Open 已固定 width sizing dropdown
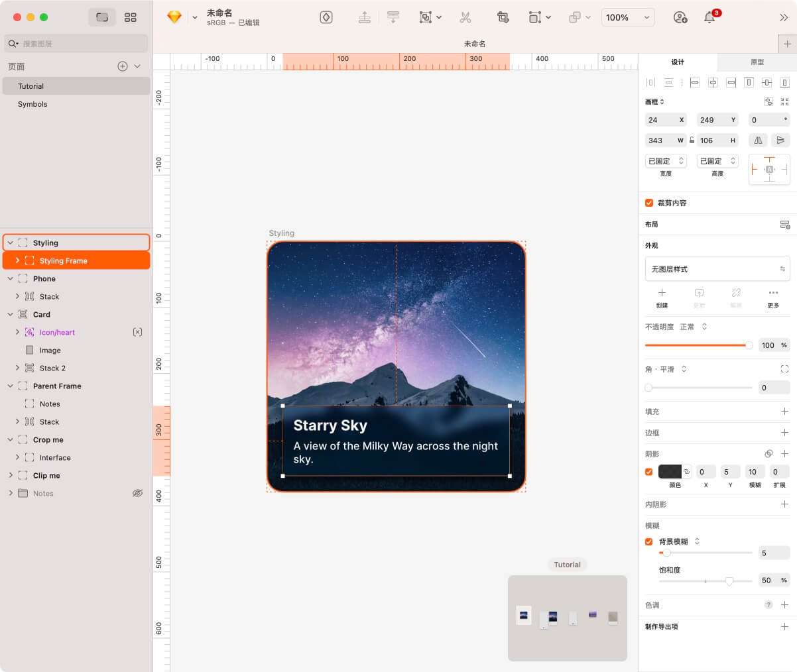Image resolution: width=797 pixels, height=672 pixels. tap(666, 161)
